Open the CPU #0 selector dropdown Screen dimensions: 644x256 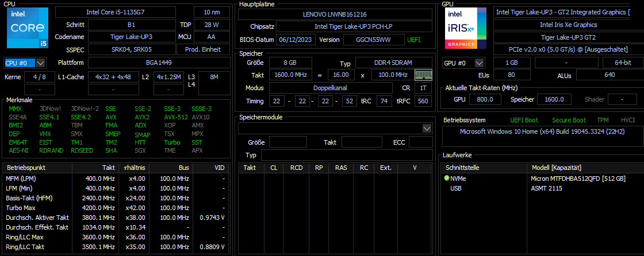40,63
